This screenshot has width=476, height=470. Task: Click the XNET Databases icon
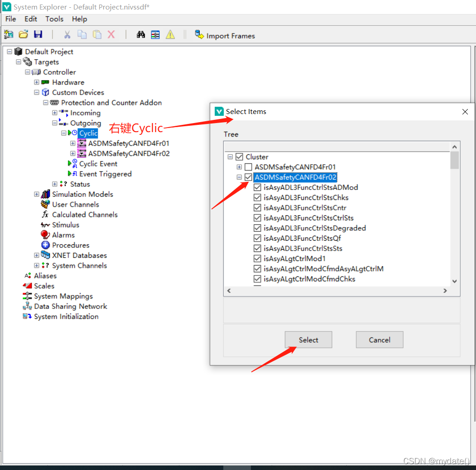[x=46, y=255]
